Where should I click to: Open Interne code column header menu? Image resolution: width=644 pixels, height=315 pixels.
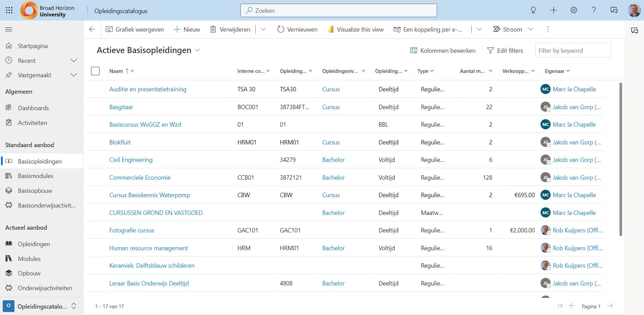pyautogui.click(x=254, y=71)
